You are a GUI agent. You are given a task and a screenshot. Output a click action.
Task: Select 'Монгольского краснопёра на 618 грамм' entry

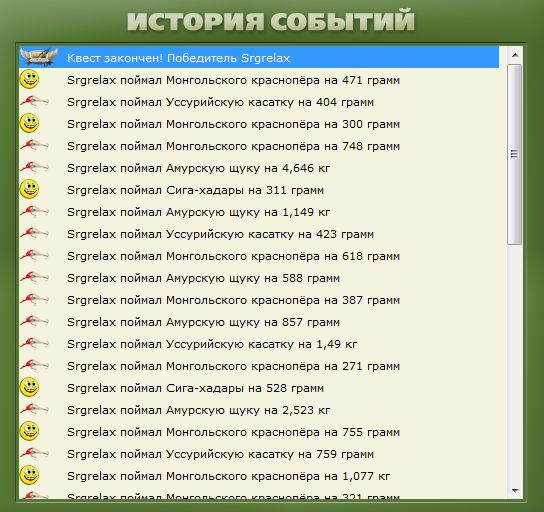(259, 256)
